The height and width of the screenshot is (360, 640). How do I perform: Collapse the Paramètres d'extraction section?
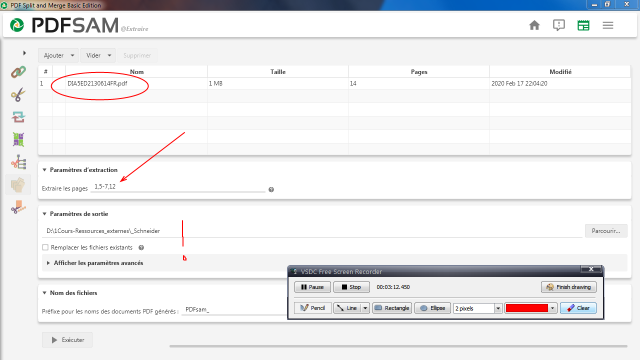(44, 170)
